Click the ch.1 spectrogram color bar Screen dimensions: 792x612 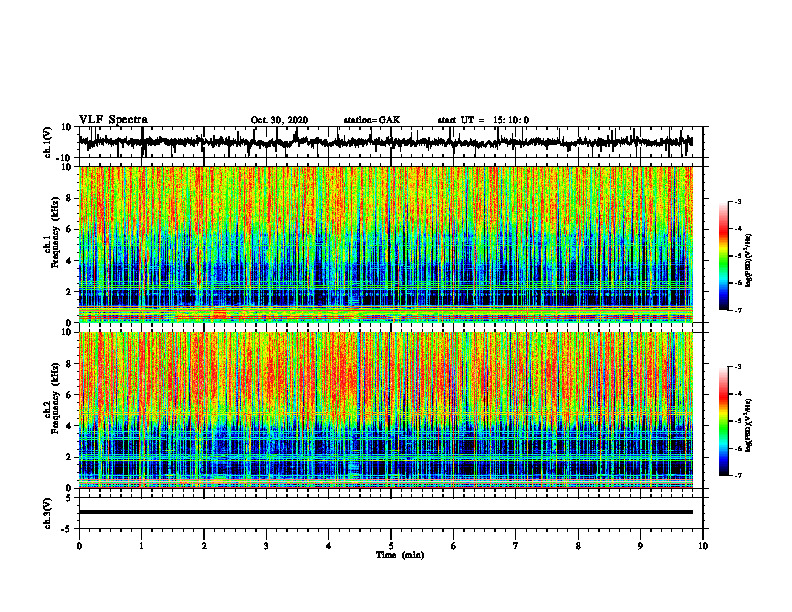pyautogui.click(x=723, y=256)
